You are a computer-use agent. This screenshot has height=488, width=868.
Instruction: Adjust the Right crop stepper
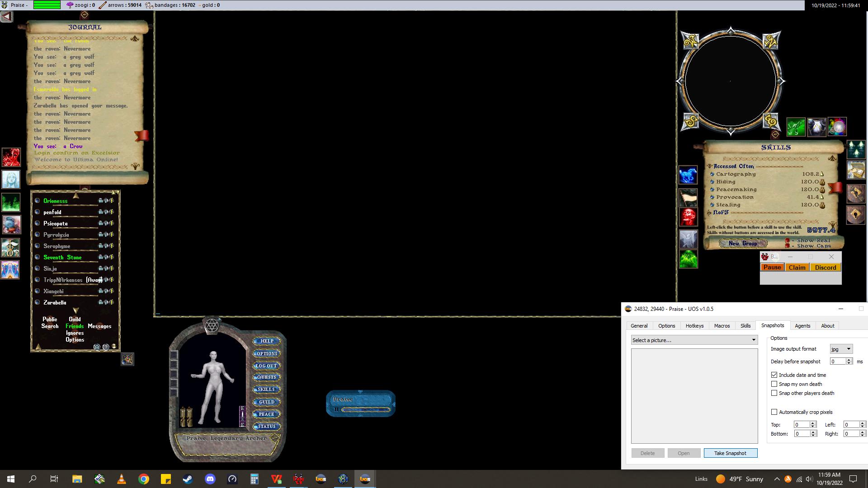pos(862,434)
